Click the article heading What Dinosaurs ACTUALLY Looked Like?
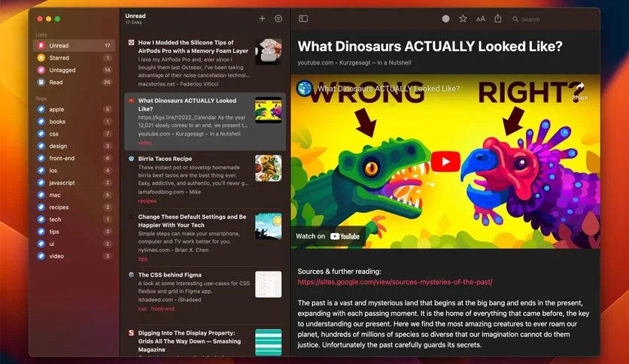This screenshot has width=629, height=364. (430, 47)
